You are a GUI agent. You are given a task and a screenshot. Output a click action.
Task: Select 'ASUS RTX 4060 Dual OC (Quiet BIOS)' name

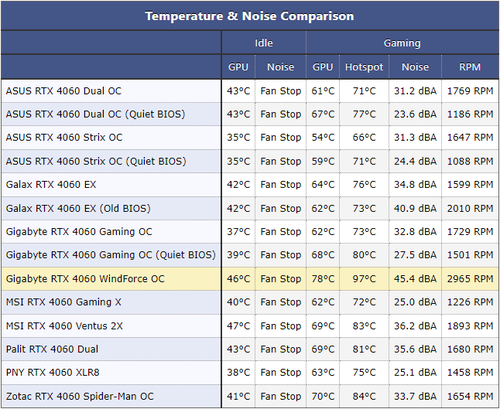pyautogui.click(x=95, y=114)
